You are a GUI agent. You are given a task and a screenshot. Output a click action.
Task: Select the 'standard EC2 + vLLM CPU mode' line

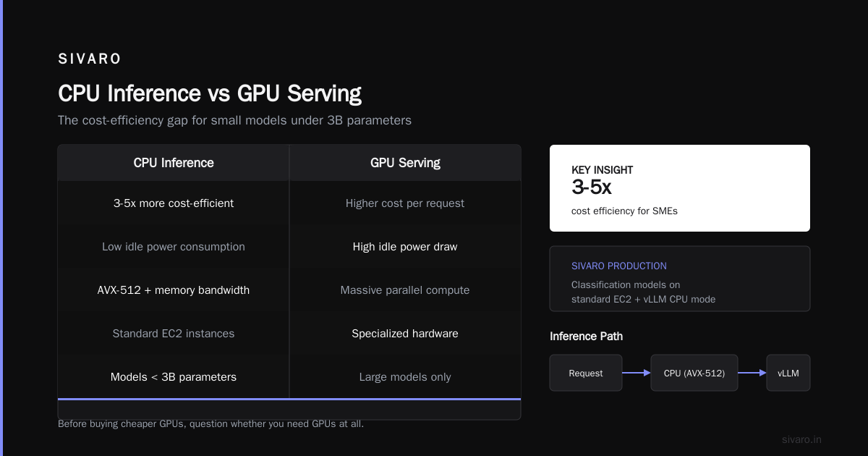coord(643,299)
